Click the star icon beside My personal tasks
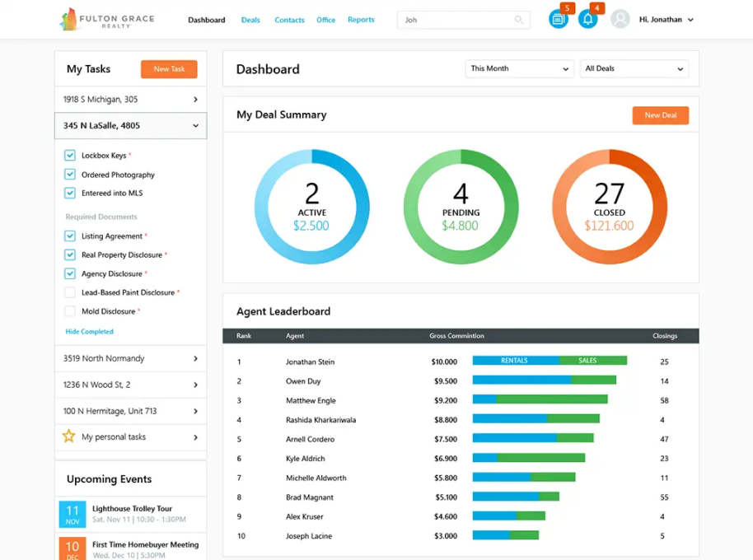Screen dimensions: 753x560 (x=68, y=436)
